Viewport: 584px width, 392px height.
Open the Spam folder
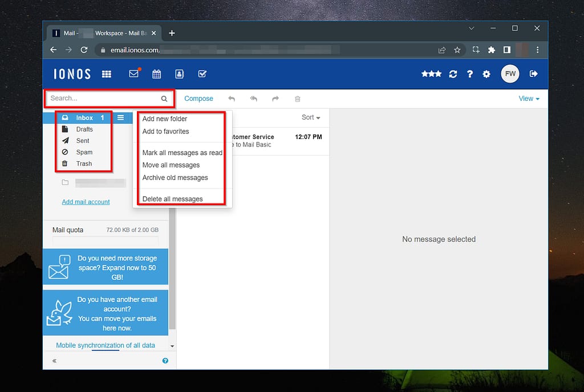(84, 152)
